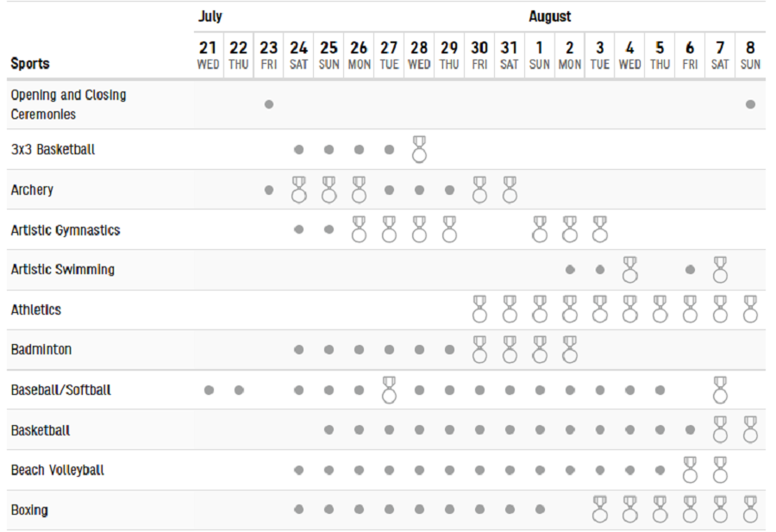
Task: Click the Archery medal icon on July 24
Action: coord(299,190)
